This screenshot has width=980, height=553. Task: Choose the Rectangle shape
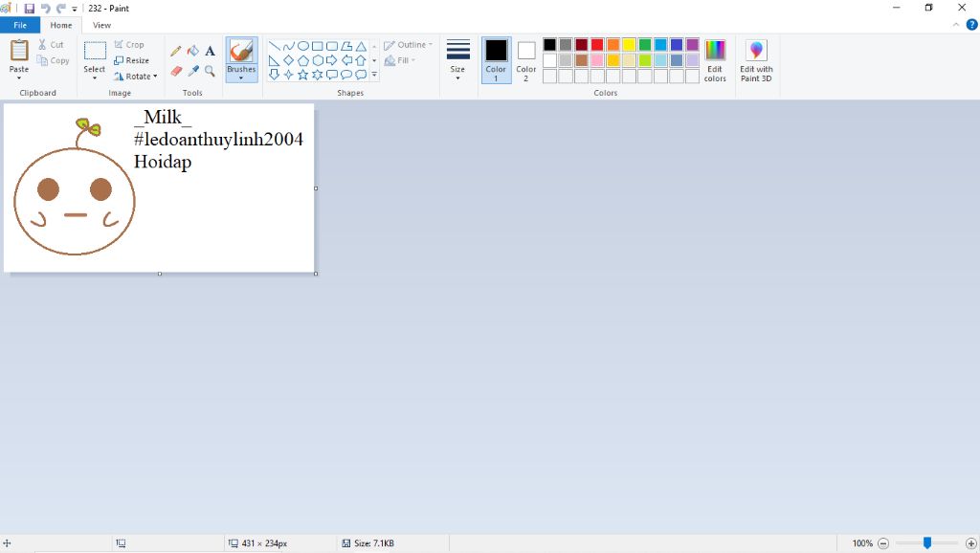click(318, 46)
